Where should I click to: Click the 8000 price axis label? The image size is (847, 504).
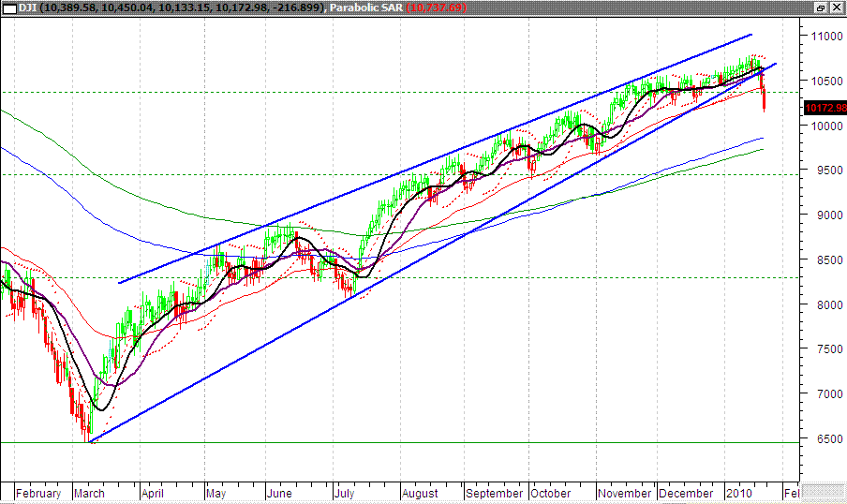pos(829,304)
